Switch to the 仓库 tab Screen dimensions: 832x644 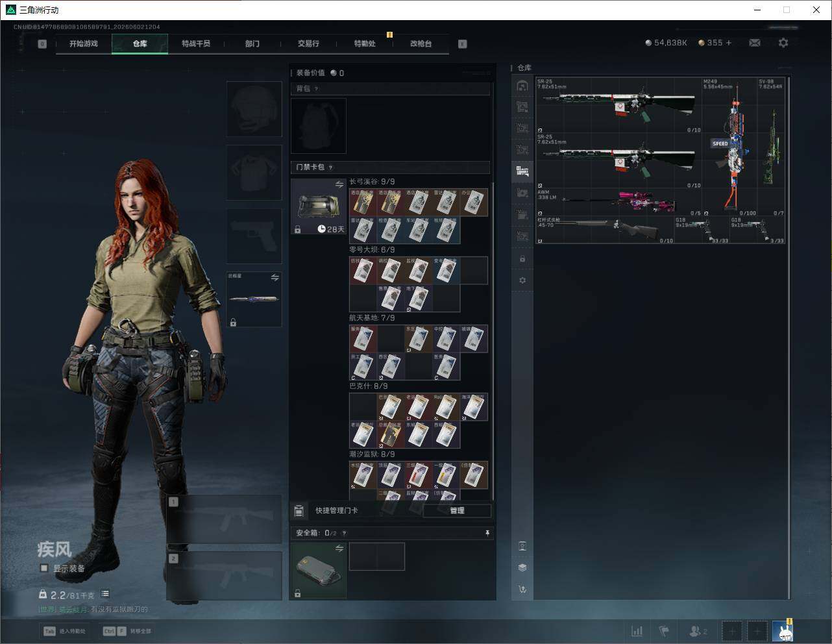point(140,43)
